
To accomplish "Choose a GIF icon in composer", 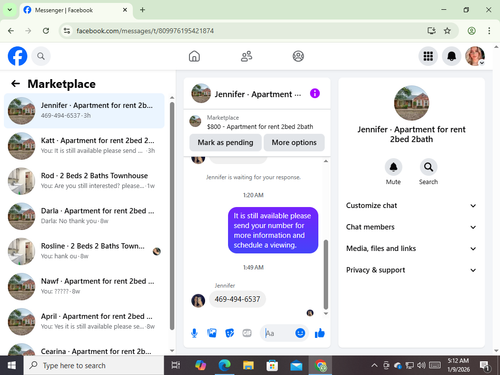I will tap(247, 333).
